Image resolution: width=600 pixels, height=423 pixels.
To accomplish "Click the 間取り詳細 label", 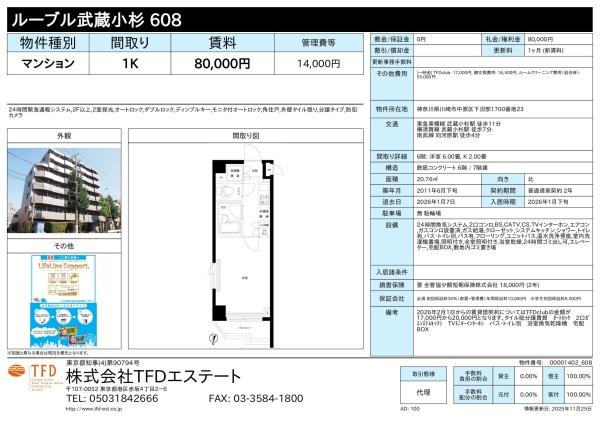I will [x=392, y=157].
